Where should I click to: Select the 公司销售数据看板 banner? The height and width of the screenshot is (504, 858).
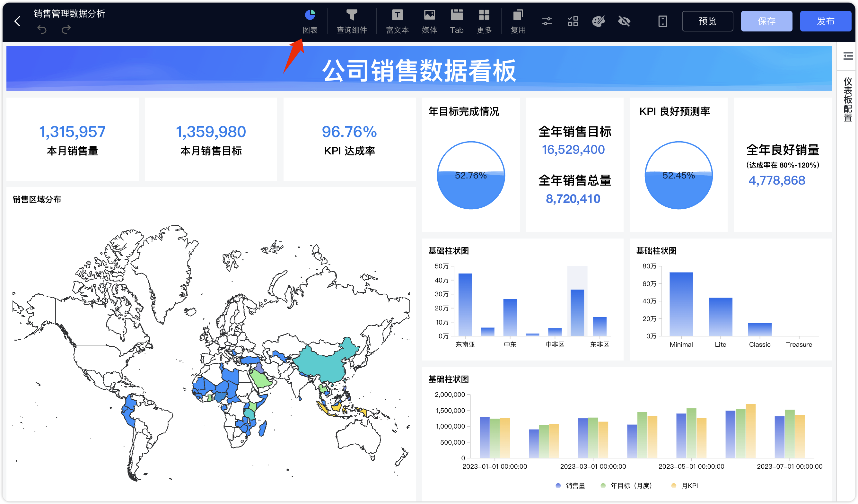pos(419,69)
